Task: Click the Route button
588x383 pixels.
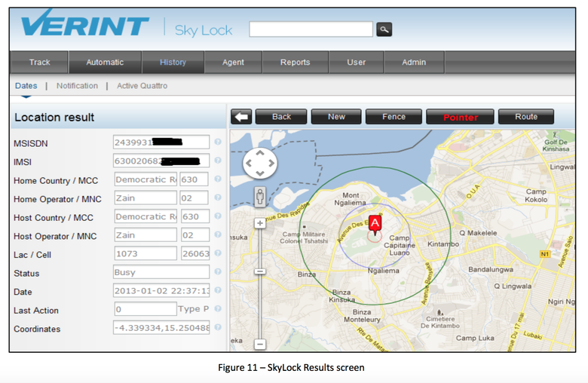Action: click(526, 117)
